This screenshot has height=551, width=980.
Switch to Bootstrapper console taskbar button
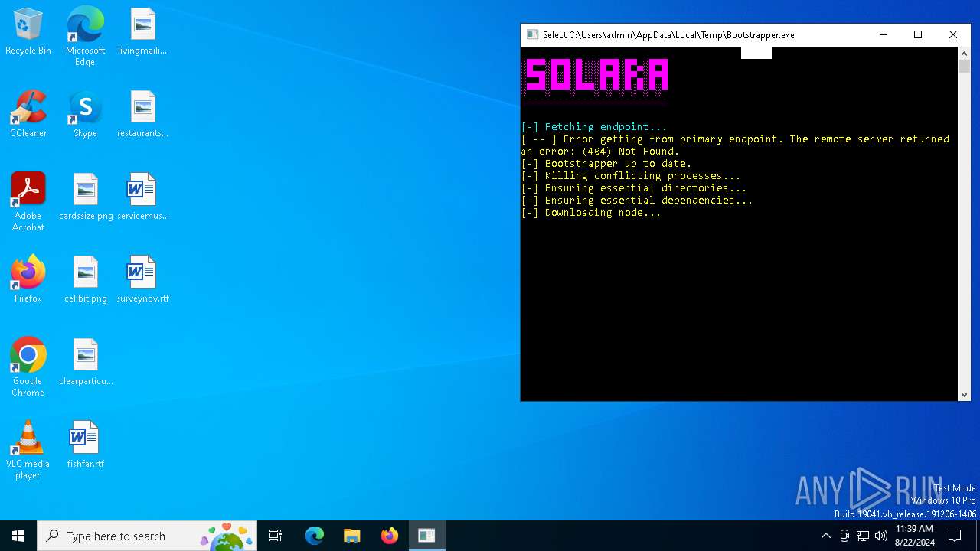point(426,536)
